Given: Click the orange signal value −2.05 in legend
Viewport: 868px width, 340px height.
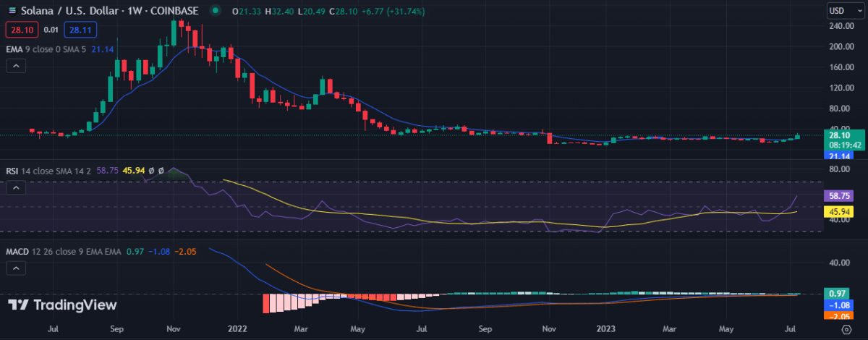Looking at the screenshot, I should click(184, 251).
